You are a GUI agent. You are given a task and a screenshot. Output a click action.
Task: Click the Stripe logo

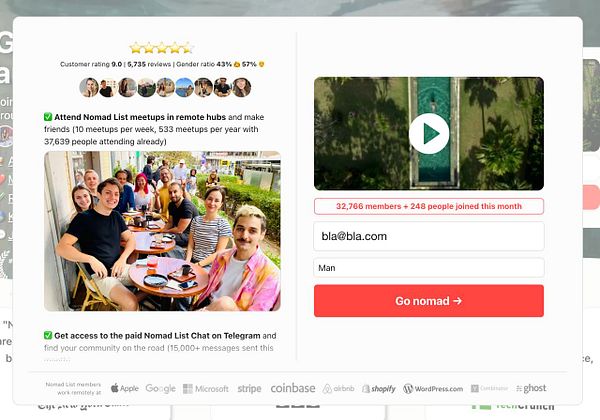pyautogui.click(x=249, y=389)
